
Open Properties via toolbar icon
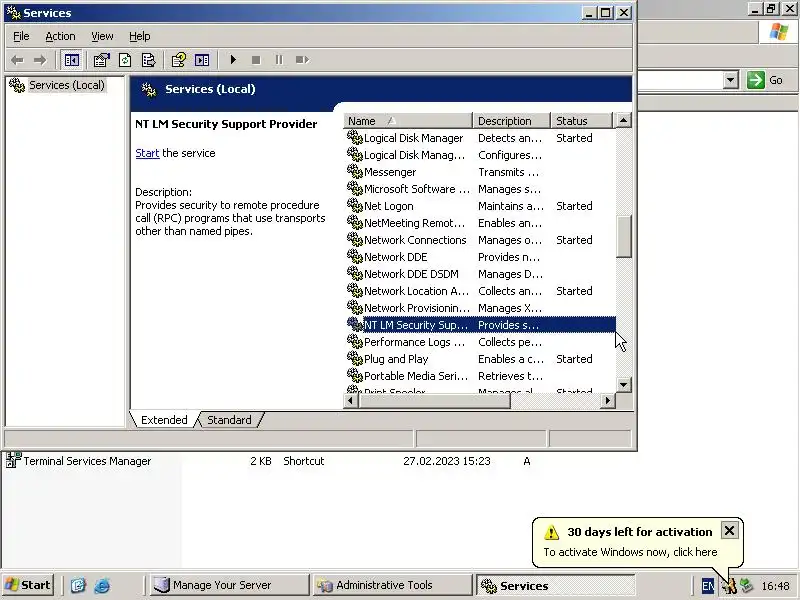(101, 60)
